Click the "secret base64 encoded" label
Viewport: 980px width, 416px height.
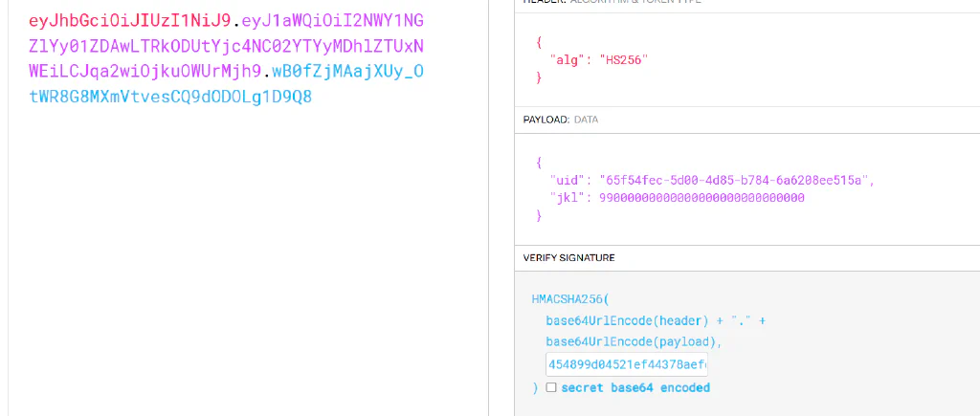tap(635, 388)
